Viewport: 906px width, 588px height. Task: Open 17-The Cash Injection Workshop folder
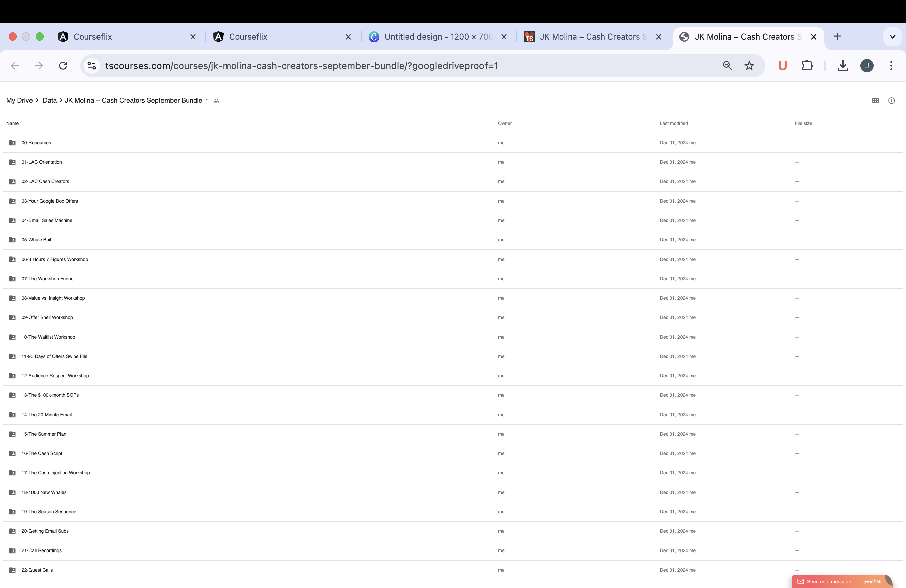pyautogui.click(x=453, y=473)
